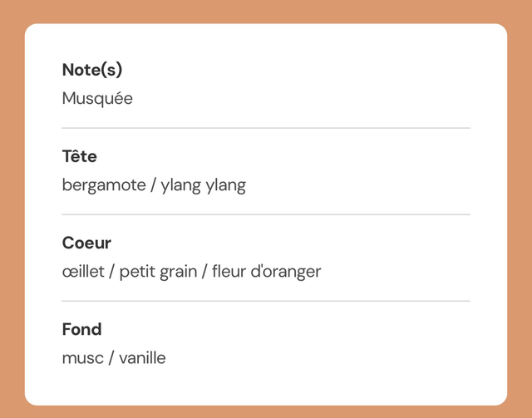This screenshot has width=532, height=418.
Task: Click the "ylang ylang" ingredient text
Action: click(x=204, y=185)
